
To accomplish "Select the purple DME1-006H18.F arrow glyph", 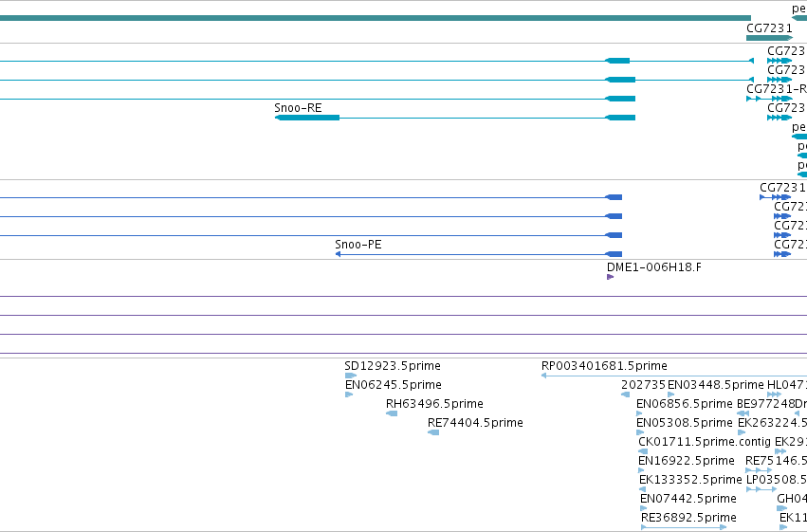I will (x=611, y=277).
